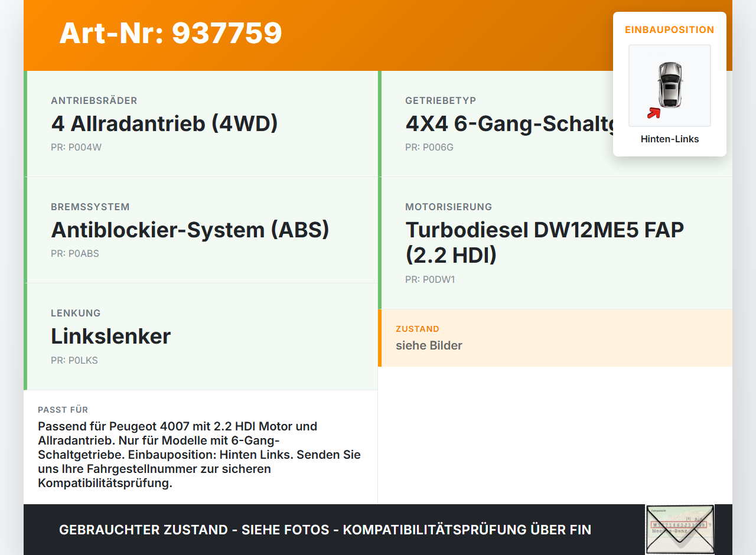This screenshot has width=756, height=555.
Task: Select 'Turbodiesel DW12ME5 FAP (2.2 HDI)' value
Action: pos(545,243)
